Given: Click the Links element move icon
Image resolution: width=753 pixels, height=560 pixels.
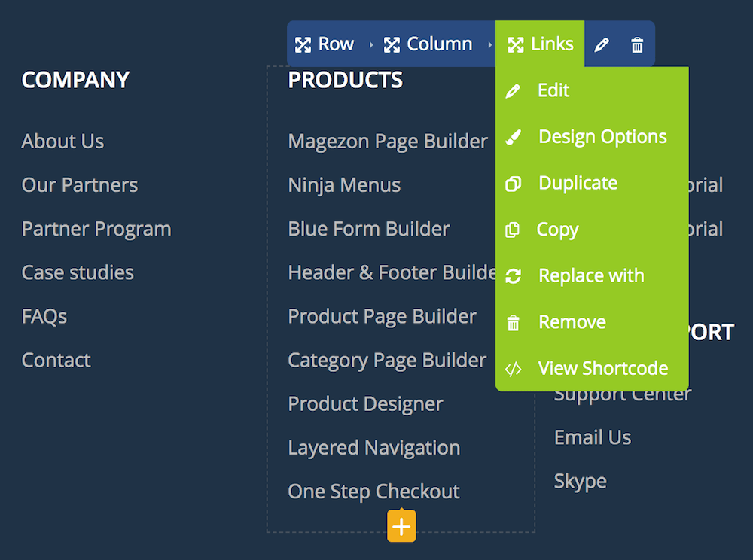Looking at the screenshot, I should (x=515, y=45).
